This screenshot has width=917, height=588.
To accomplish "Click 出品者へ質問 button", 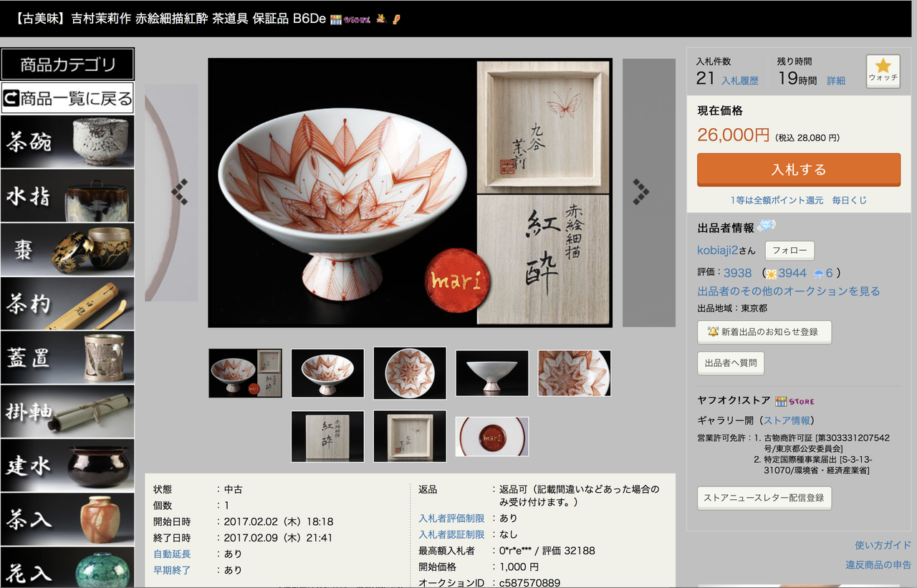I will tap(731, 363).
